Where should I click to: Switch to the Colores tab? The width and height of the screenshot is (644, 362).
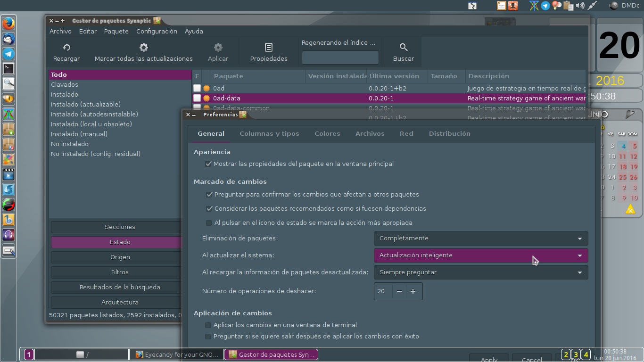(327, 134)
